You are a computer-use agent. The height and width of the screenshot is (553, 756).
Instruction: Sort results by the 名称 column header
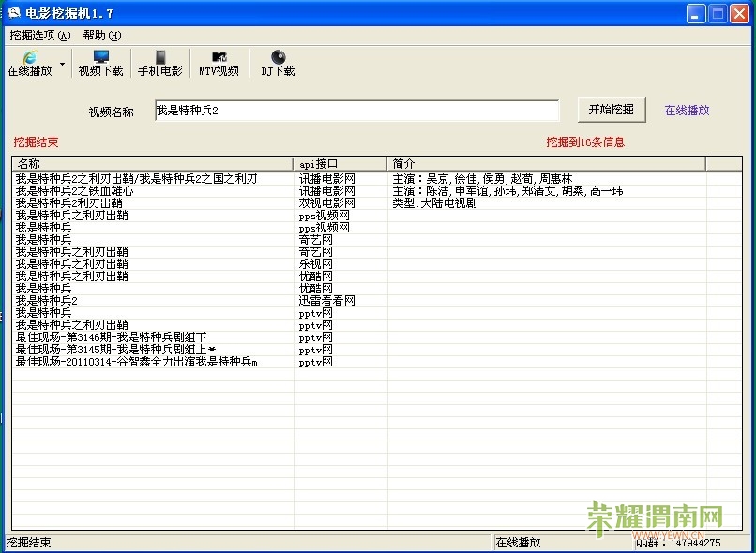tap(152, 163)
